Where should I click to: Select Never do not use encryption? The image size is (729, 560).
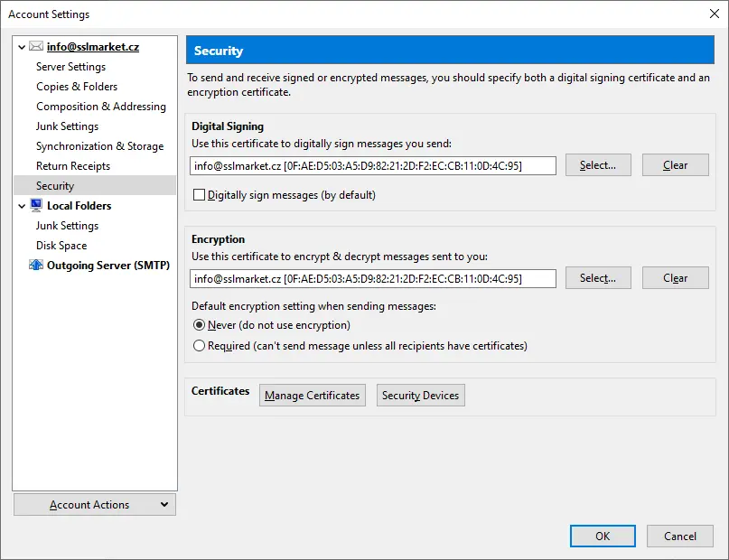click(199, 325)
